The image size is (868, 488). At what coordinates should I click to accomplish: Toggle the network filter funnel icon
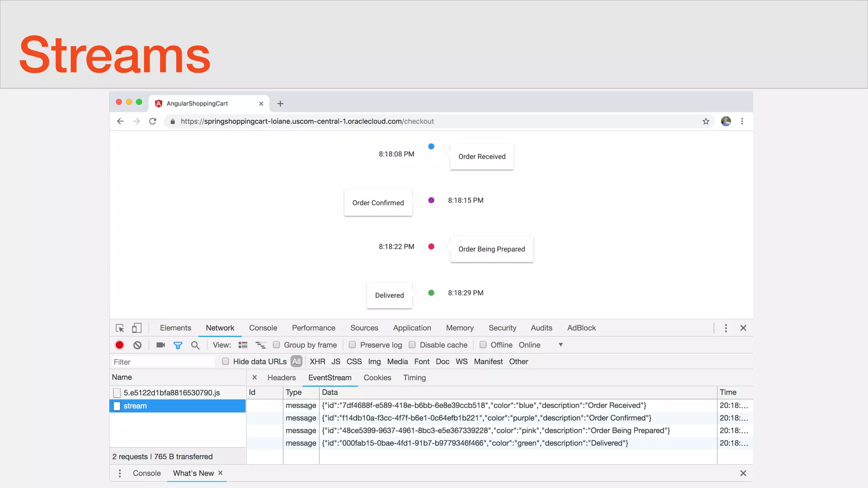pos(178,345)
